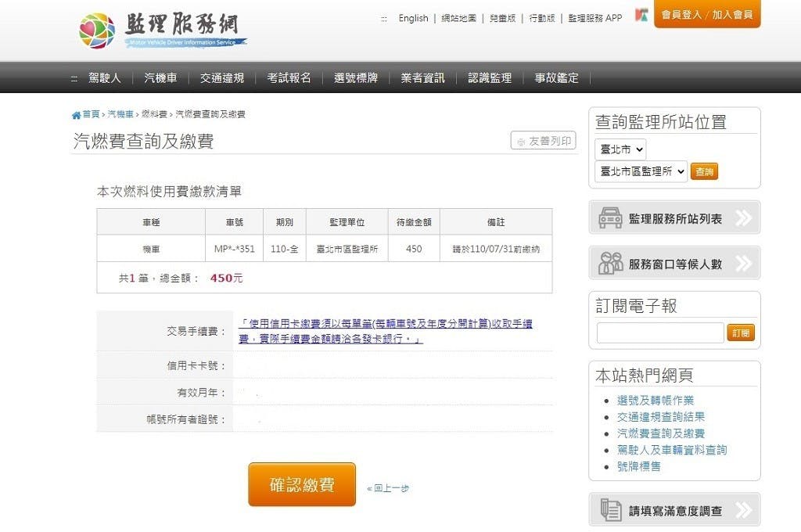Click the document icon for 請填寫滿意度調查
801x532 pixels.
[x=610, y=510]
